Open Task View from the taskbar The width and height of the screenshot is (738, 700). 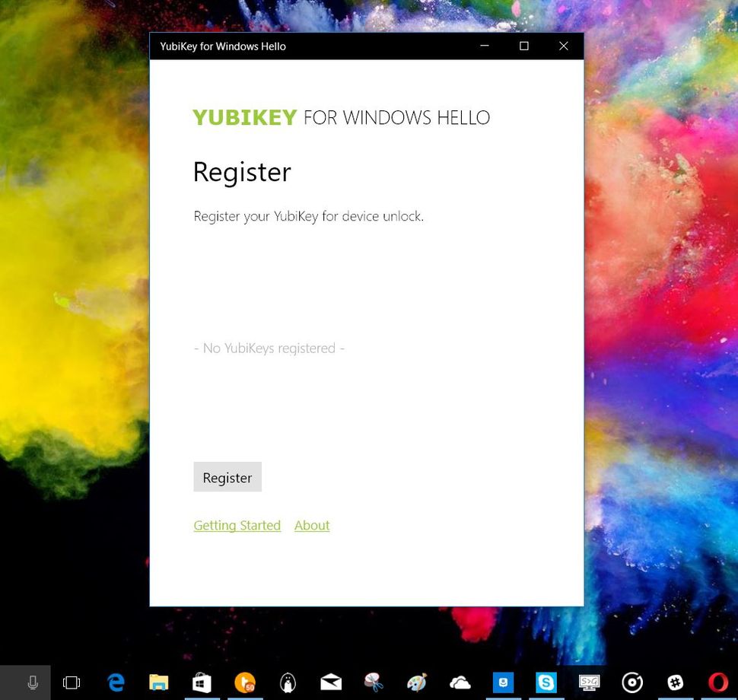72,682
